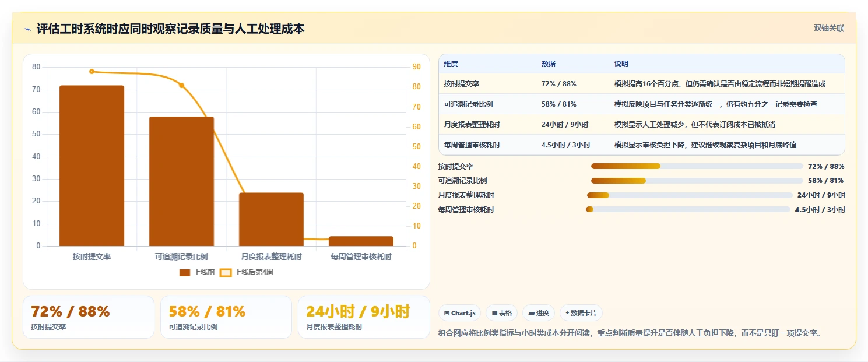Click the icon inside the 表格 tag
This screenshot has width=868, height=362.
tap(494, 313)
